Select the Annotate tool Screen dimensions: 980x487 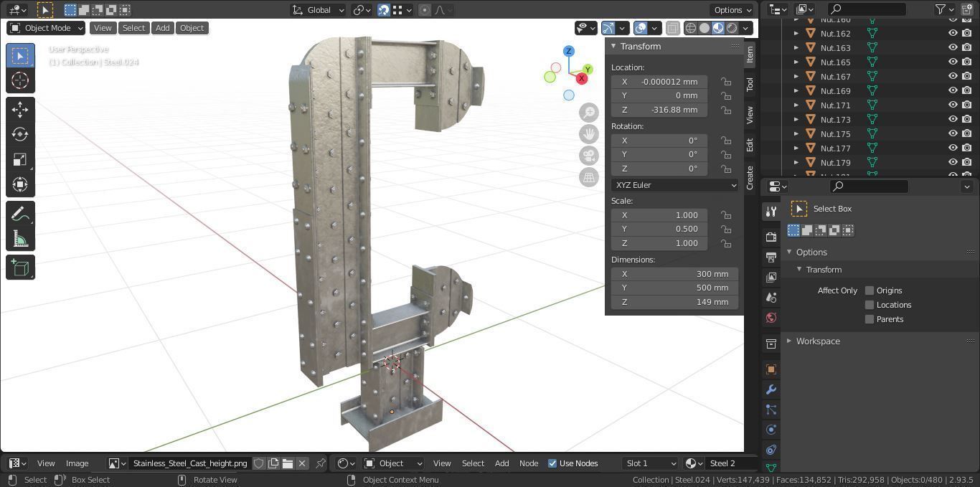20,214
